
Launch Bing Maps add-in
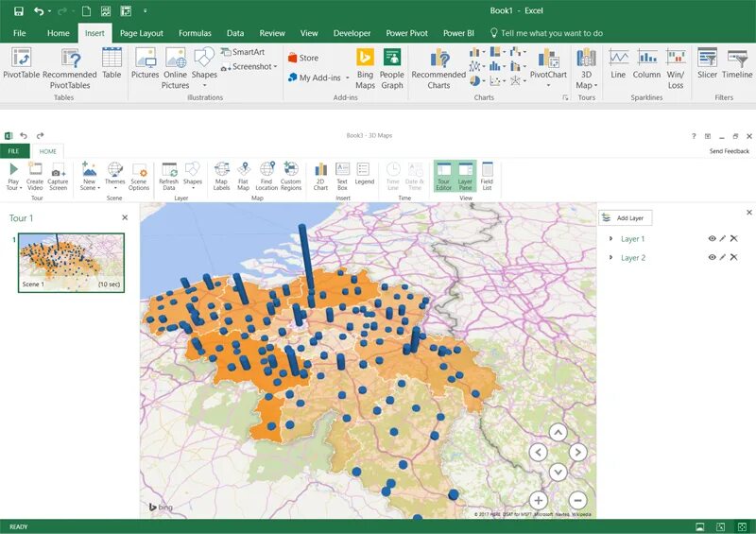click(365, 68)
